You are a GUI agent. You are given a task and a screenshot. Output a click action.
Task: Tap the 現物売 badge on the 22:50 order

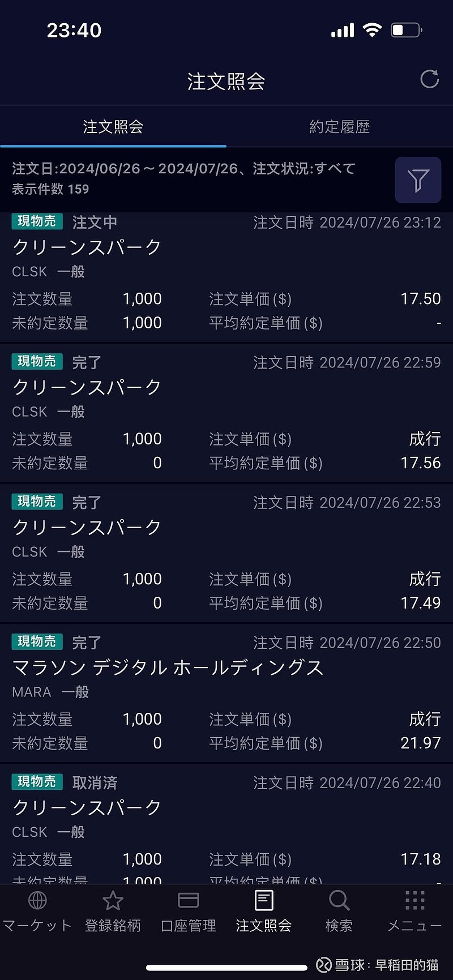(37, 641)
